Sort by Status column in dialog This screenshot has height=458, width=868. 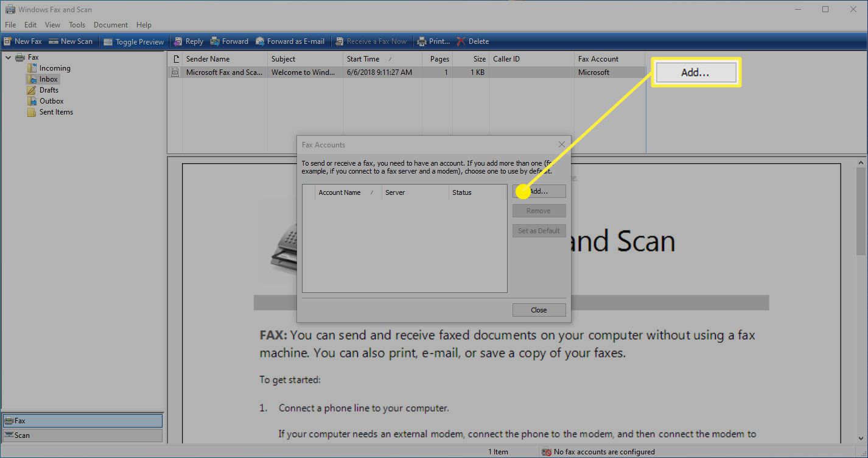pyautogui.click(x=477, y=192)
